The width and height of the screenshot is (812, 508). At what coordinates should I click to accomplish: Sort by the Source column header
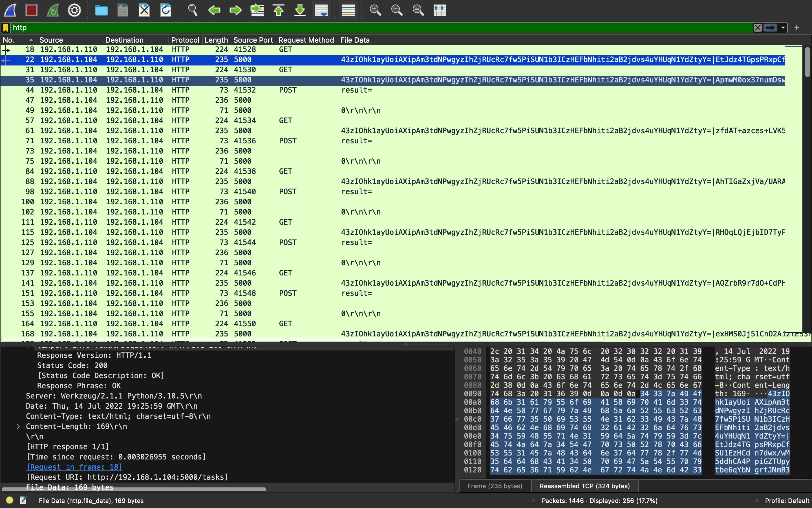[69, 40]
